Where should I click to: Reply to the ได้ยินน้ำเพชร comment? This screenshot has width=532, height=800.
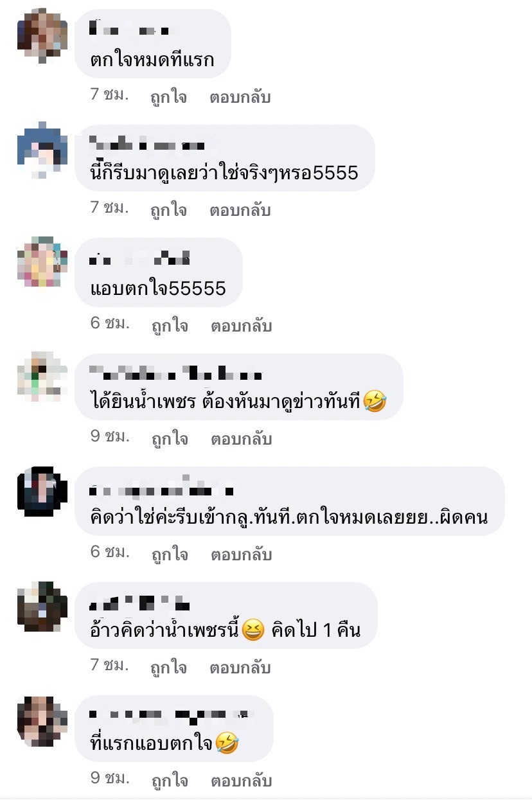pos(242,439)
